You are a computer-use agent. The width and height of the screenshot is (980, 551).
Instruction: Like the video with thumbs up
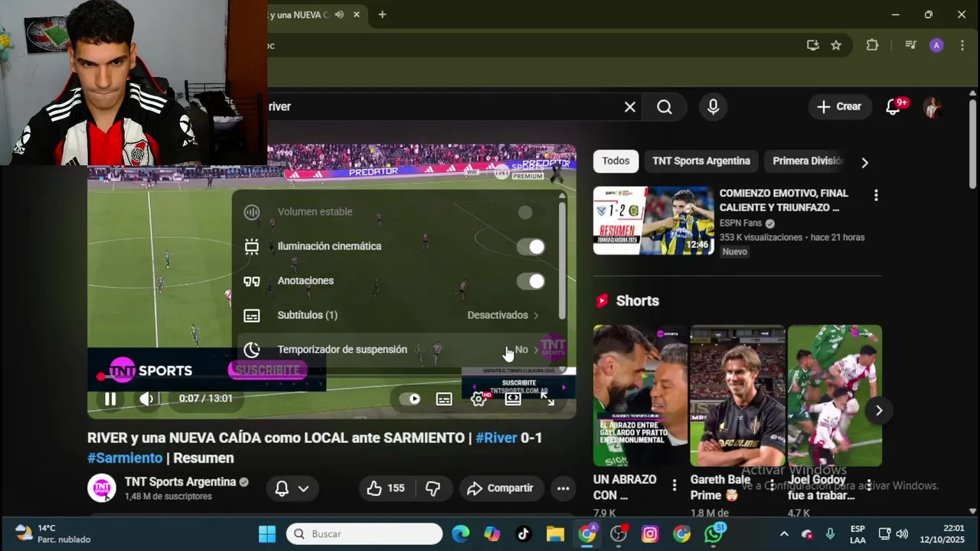[386, 488]
